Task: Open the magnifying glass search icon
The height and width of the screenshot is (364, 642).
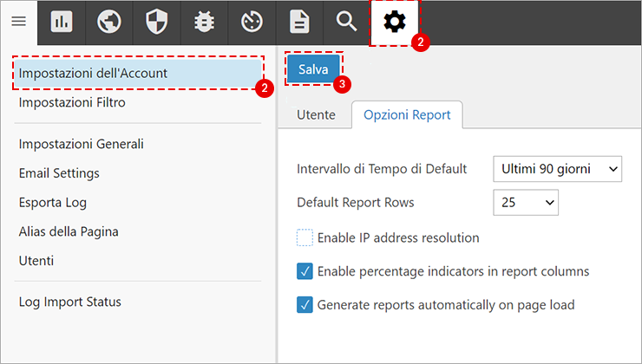Action: click(x=347, y=22)
